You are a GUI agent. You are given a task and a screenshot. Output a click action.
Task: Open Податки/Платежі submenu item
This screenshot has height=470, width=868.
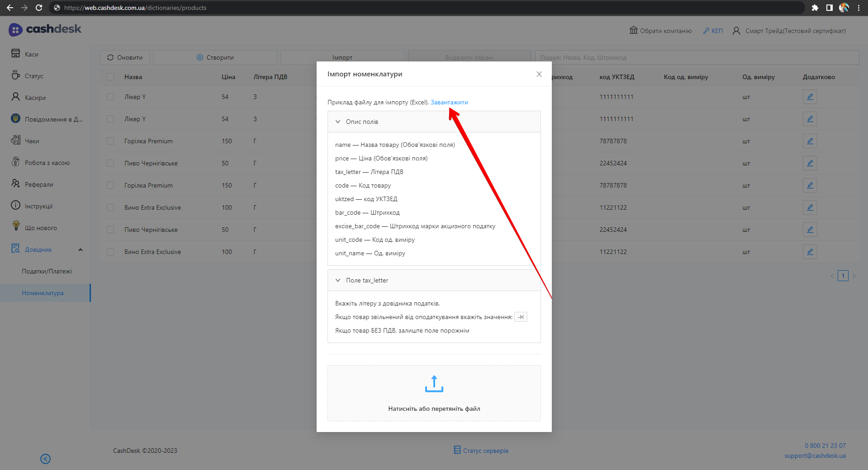pos(47,271)
